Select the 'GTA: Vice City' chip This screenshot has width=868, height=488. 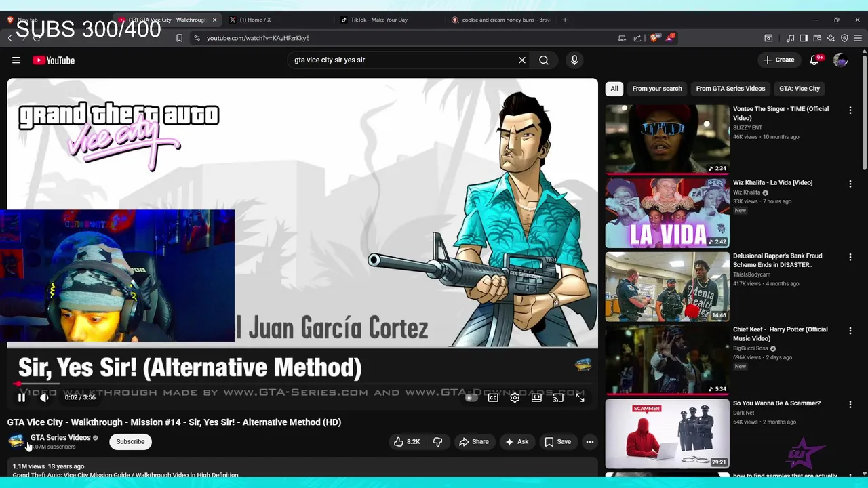pos(800,89)
